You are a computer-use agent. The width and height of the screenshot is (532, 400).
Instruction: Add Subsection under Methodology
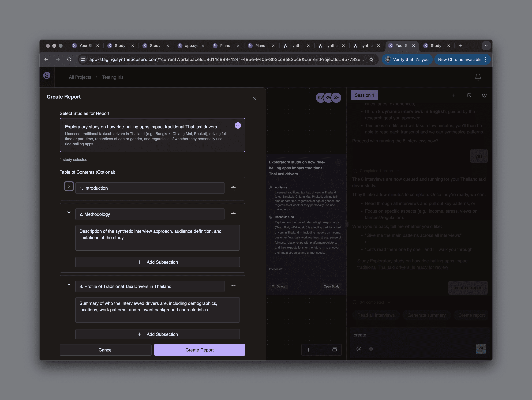pos(157,262)
